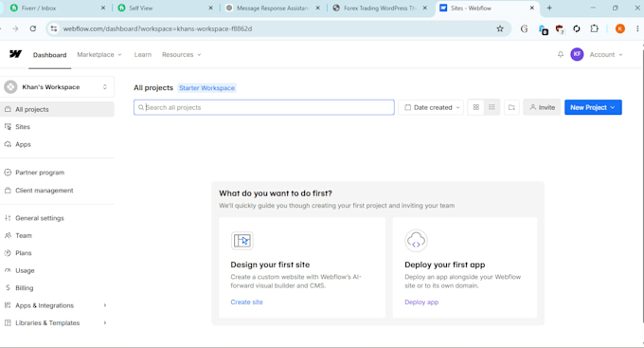
Task: Click the Invite button
Action: [542, 107]
